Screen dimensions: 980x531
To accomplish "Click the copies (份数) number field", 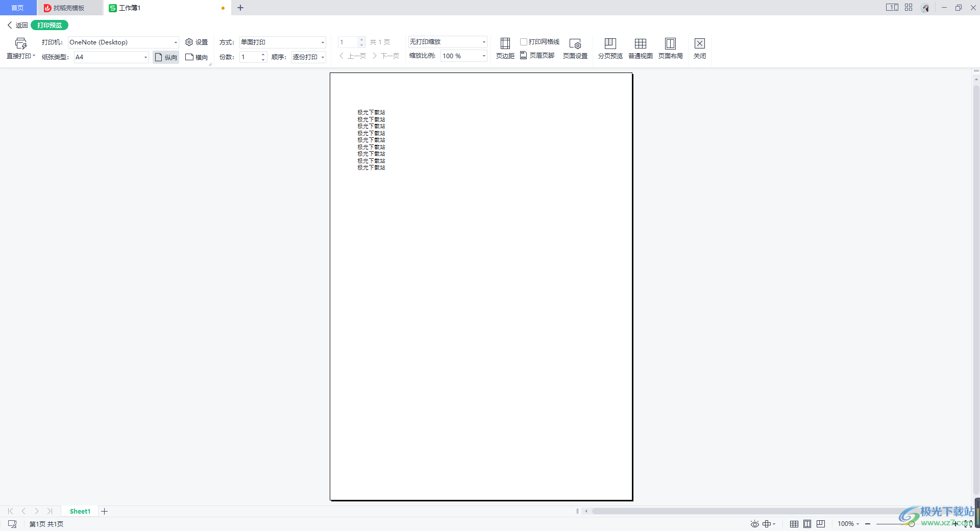I will pyautogui.click(x=250, y=57).
